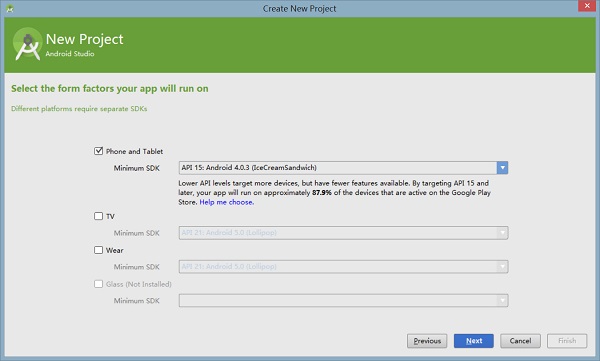Close the Create New Project dialog

587,6
